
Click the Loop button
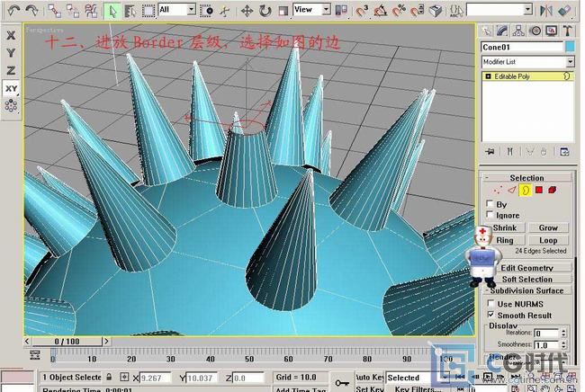(x=548, y=240)
